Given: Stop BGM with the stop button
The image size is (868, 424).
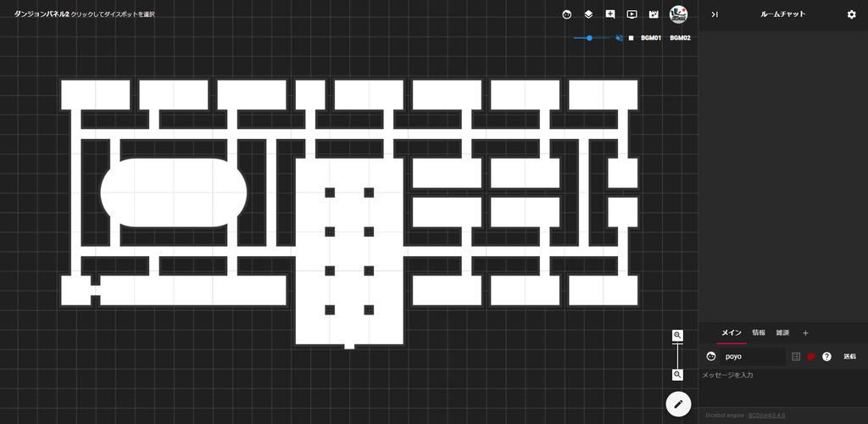Looking at the screenshot, I should pos(631,38).
